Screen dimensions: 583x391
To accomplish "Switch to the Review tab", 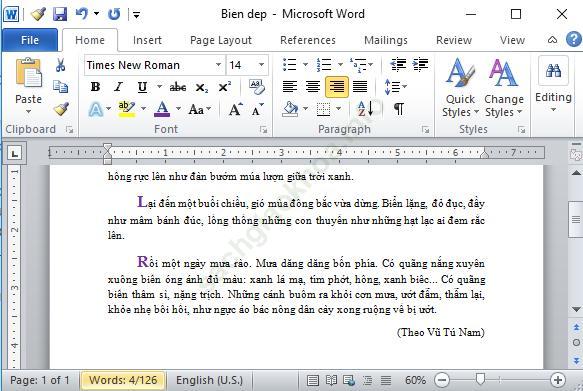I will pos(454,40).
